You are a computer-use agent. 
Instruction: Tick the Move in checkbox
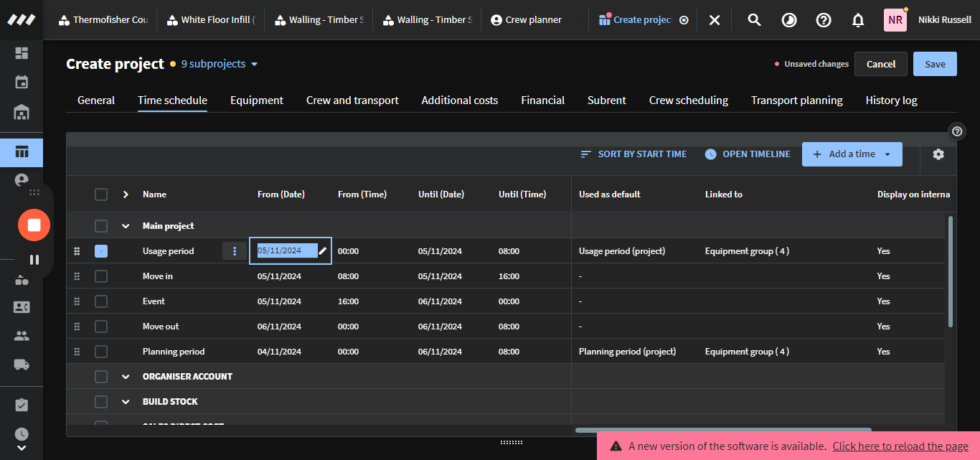click(x=101, y=276)
